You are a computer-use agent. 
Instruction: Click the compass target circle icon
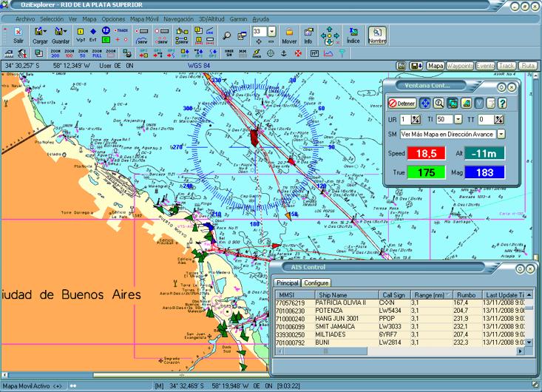(x=271, y=53)
